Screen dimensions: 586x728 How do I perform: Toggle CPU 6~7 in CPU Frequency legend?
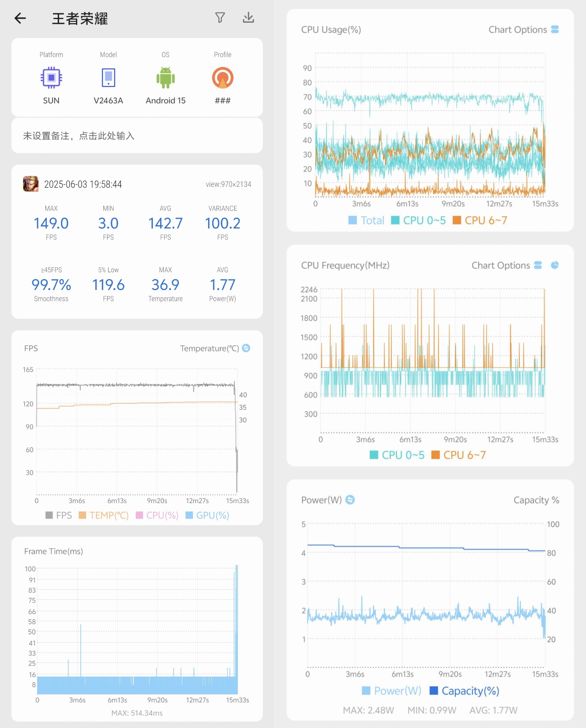tap(459, 455)
